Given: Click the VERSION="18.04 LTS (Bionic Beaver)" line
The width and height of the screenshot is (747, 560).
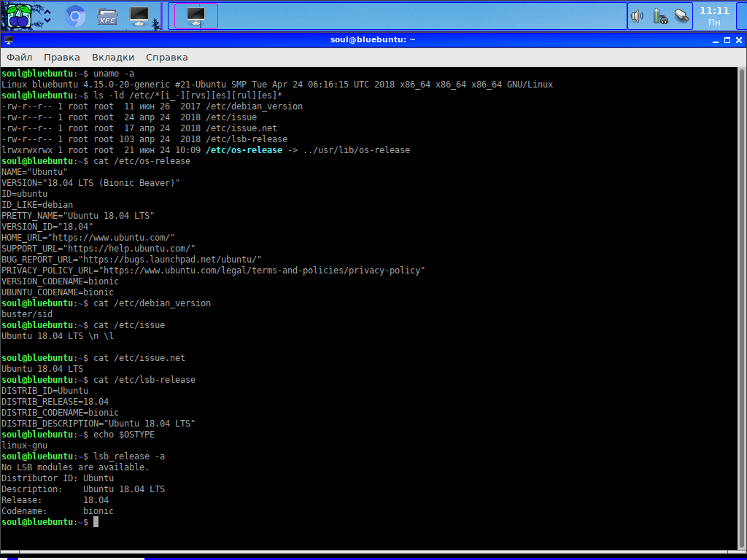Looking at the screenshot, I should tap(90, 183).
